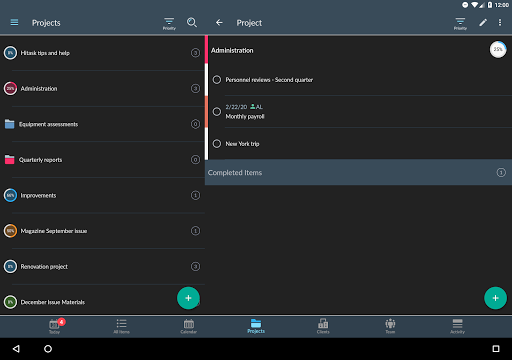Click the 35% progress circle
The height and width of the screenshot is (360, 512).
(x=498, y=49)
